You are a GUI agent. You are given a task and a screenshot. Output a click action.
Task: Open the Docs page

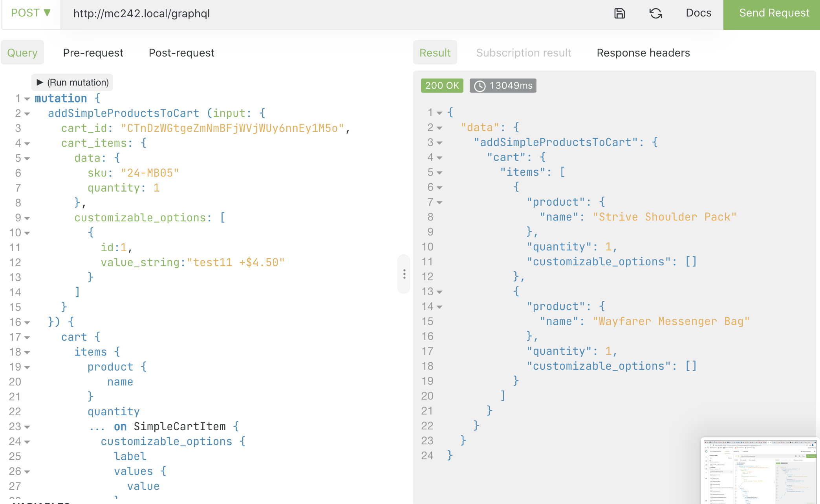pyautogui.click(x=698, y=13)
